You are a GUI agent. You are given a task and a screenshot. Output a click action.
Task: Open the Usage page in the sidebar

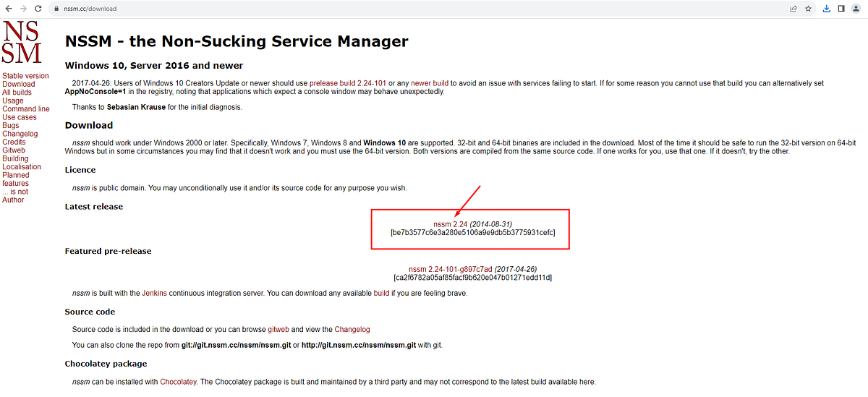pos(13,101)
